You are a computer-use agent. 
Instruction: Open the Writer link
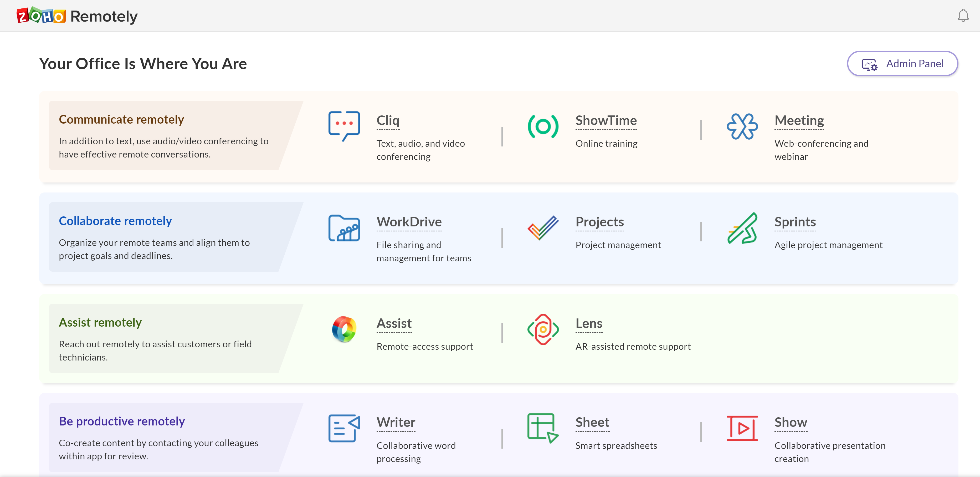point(396,422)
